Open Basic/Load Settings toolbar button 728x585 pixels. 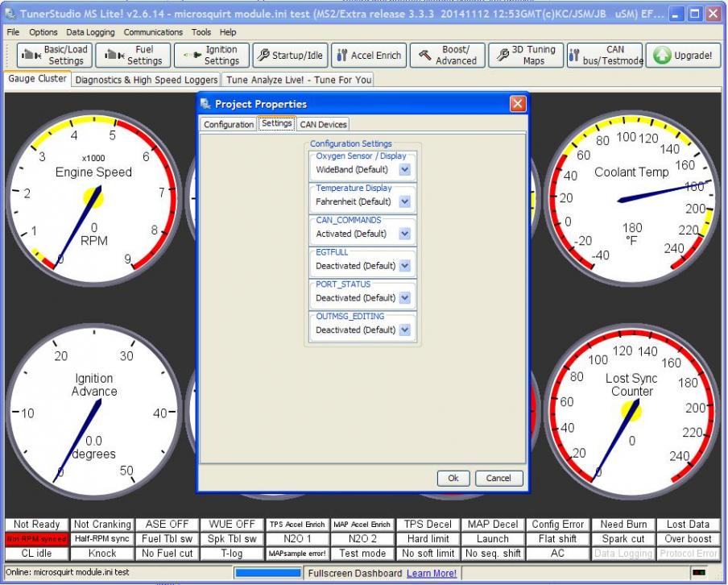53,55
